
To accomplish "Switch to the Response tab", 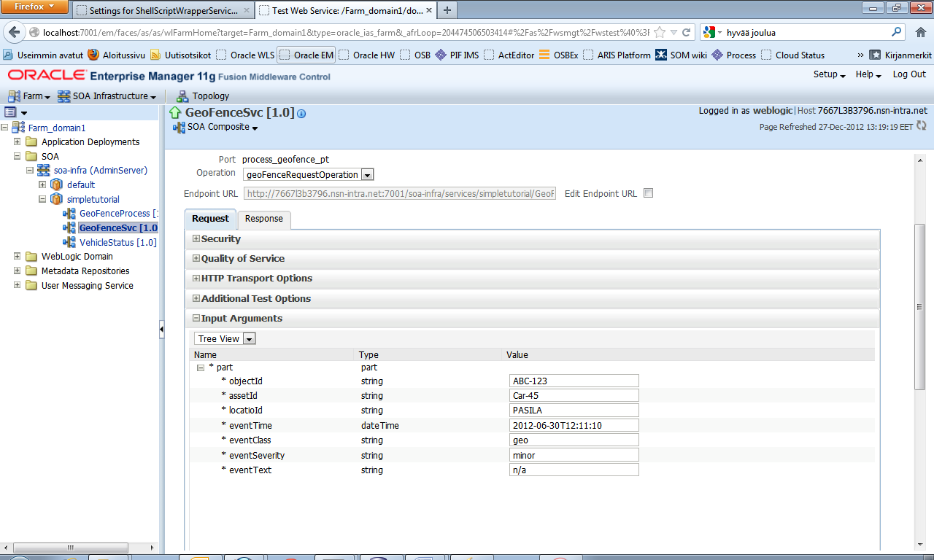I will pyautogui.click(x=264, y=219).
